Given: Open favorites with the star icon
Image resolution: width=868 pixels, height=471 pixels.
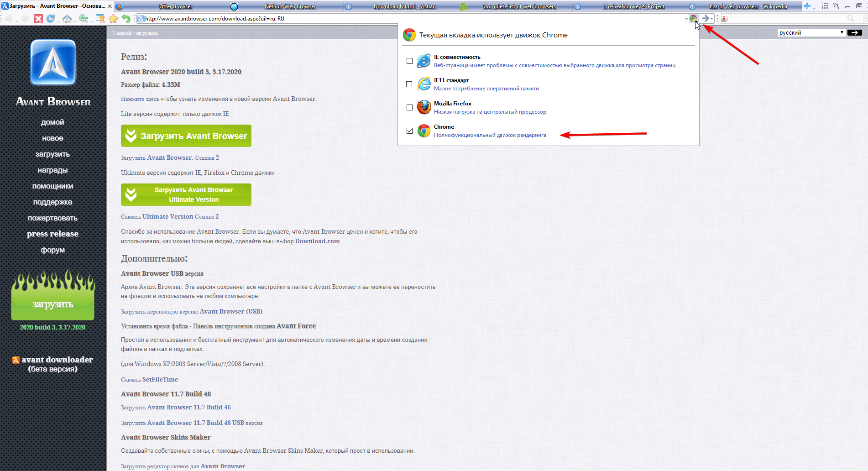Looking at the screenshot, I should pos(113,19).
